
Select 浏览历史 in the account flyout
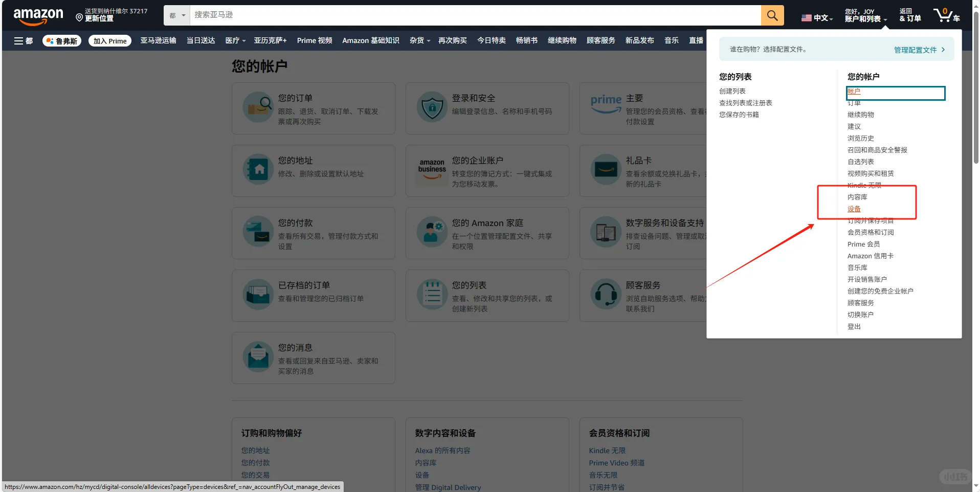(861, 139)
